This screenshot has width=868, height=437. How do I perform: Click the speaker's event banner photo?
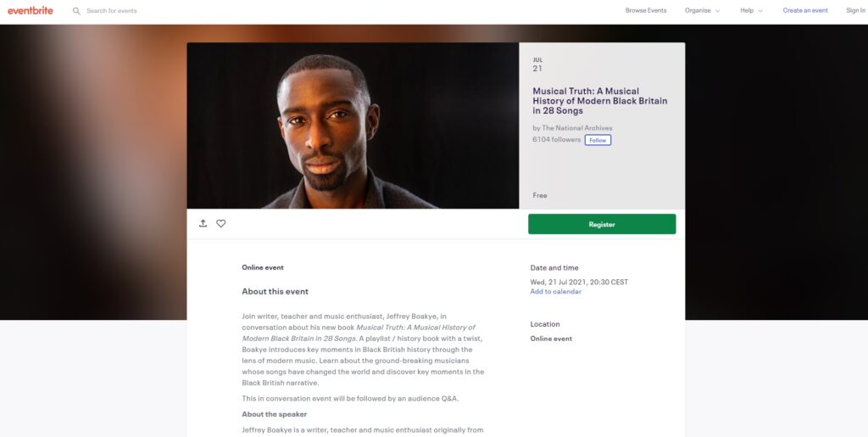[x=353, y=126]
